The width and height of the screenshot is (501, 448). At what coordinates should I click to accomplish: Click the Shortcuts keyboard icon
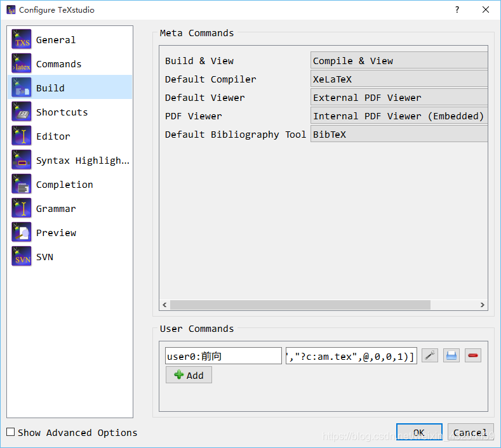pyautogui.click(x=22, y=112)
